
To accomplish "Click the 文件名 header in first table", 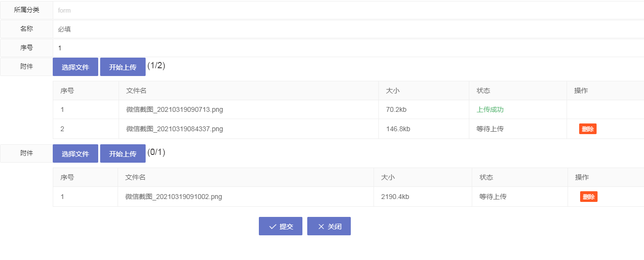I will pos(136,91).
